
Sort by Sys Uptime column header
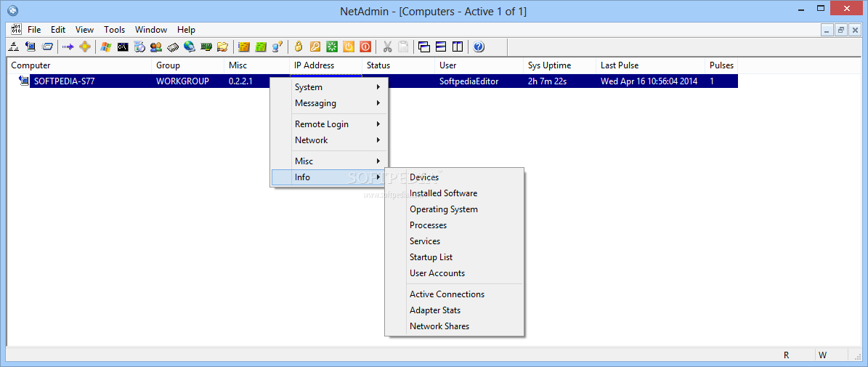coord(560,65)
